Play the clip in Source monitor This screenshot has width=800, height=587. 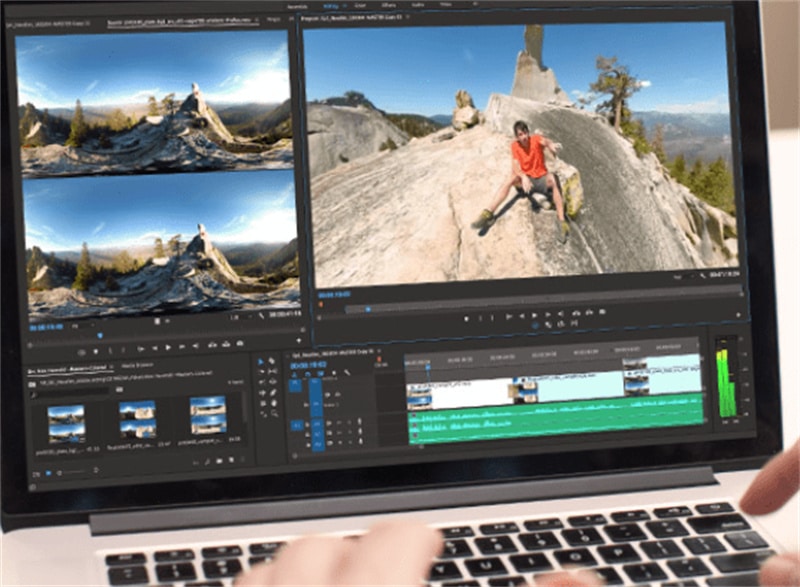pyautogui.click(x=168, y=347)
